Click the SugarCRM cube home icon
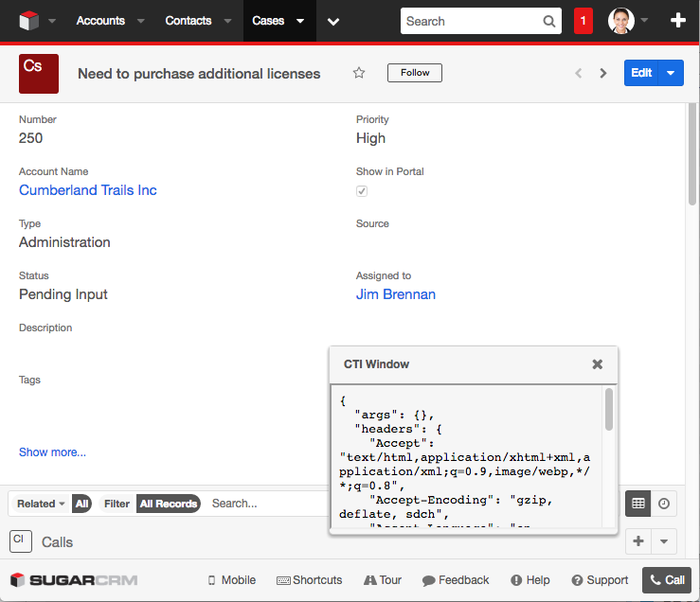 point(28,21)
